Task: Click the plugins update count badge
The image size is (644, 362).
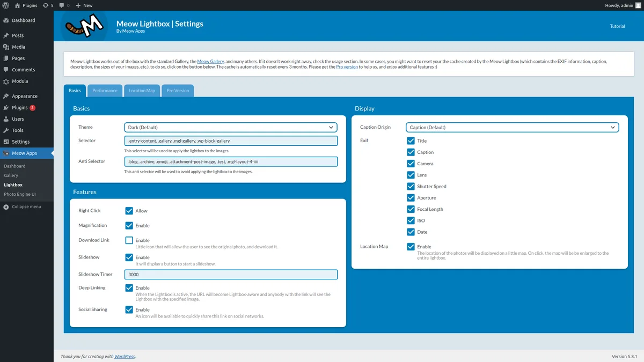Action: pyautogui.click(x=32, y=108)
